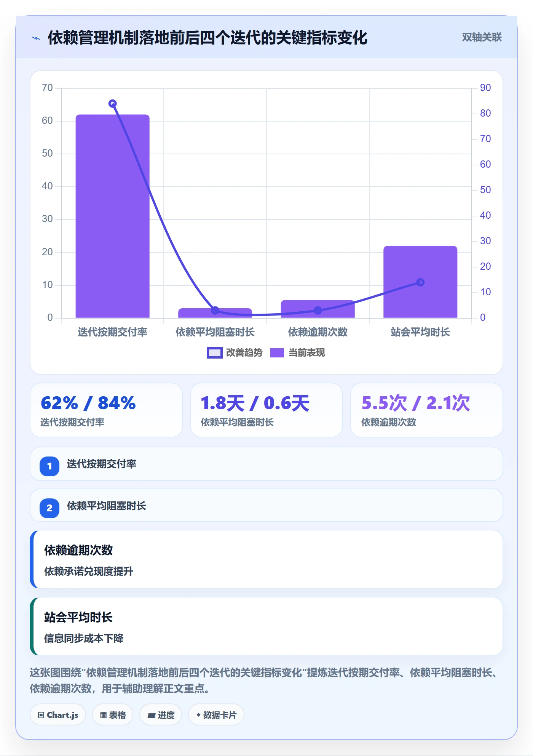Click the icon inside Chart.js tag

tap(41, 715)
